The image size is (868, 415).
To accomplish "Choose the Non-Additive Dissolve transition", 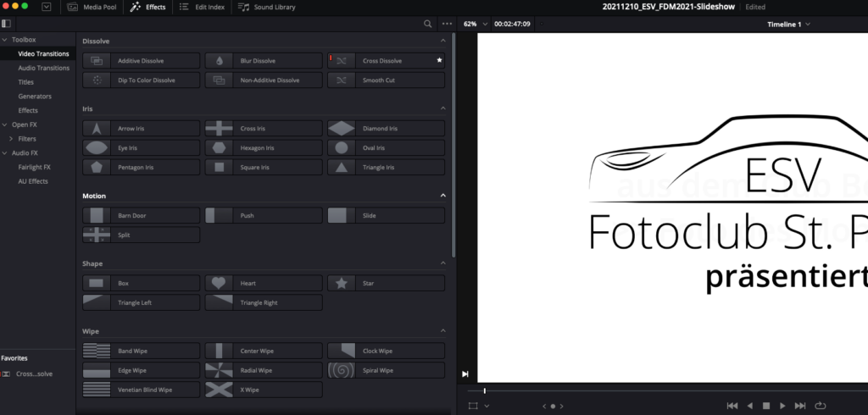I will click(264, 80).
